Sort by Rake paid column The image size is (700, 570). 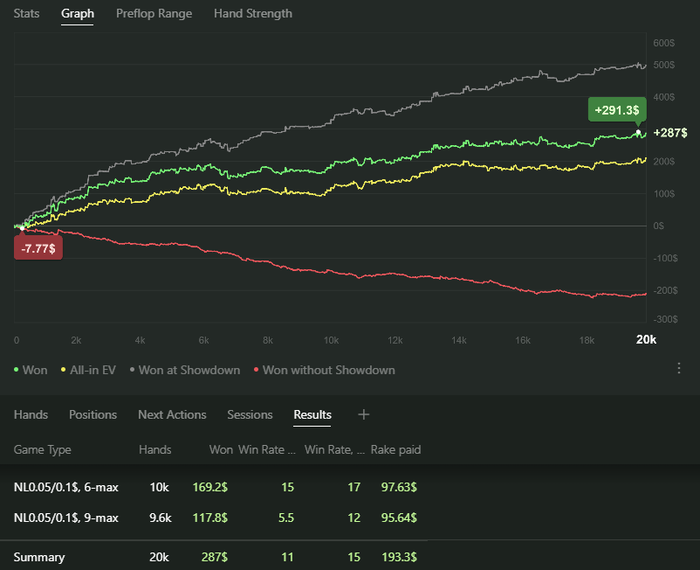coord(396,449)
